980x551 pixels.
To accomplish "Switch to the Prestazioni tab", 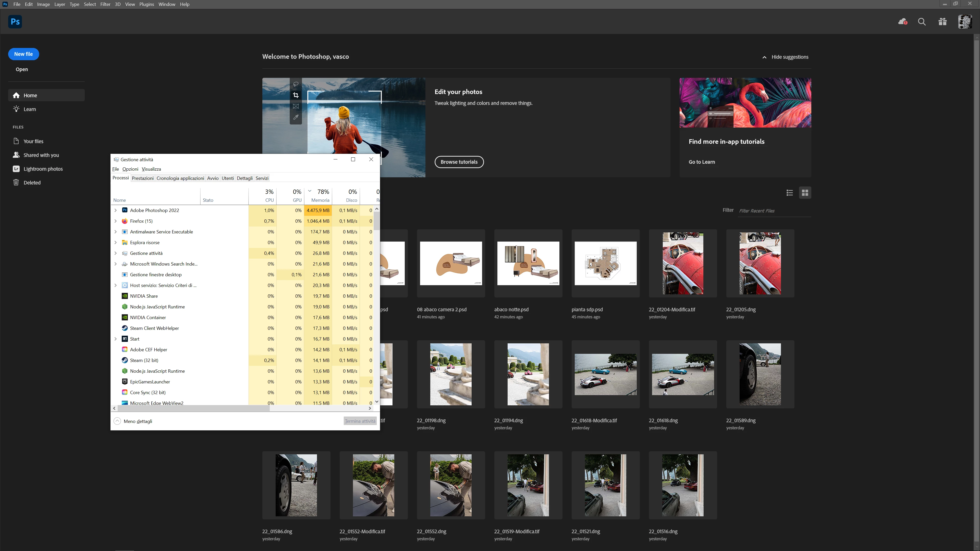I will tap(143, 178).
